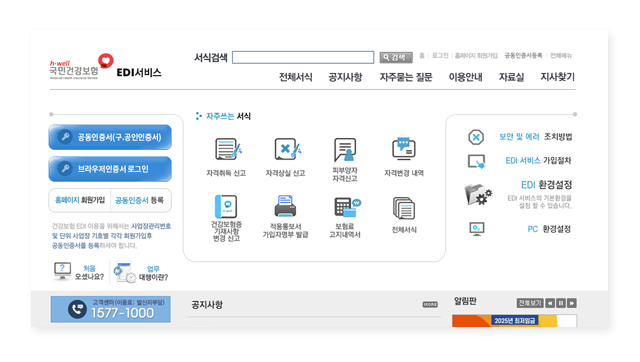Image resolution: width=640 pixels, height=362 pixels.
Task: Click the top 공동인증서등록 link
Action: 523,56
